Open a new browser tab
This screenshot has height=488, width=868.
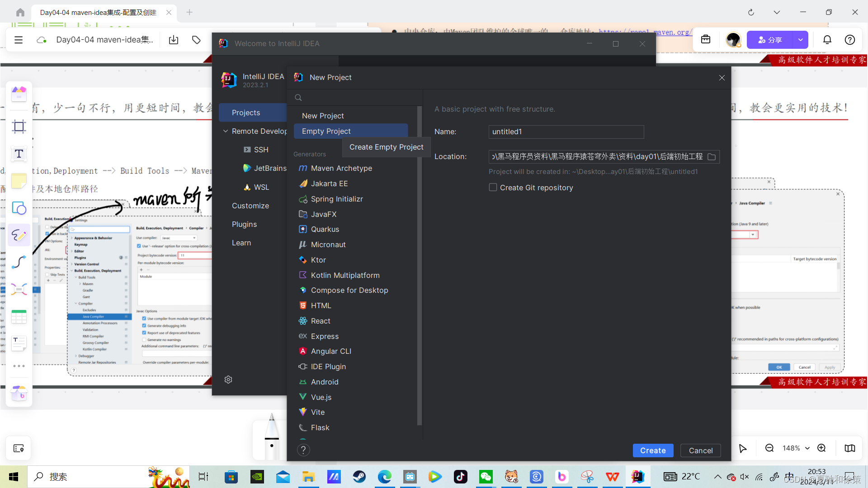[x=189, y=12]
